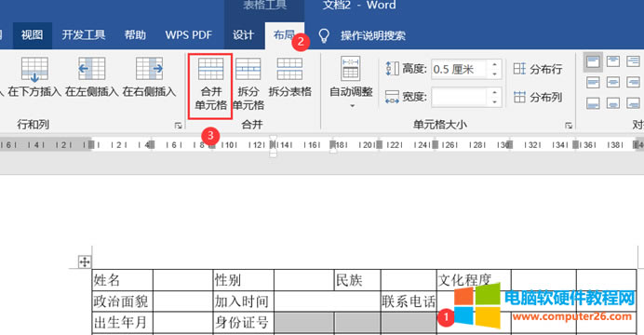Click the height (高度) input field
This screenshot has height=335, width=644.
coord(459,69)
